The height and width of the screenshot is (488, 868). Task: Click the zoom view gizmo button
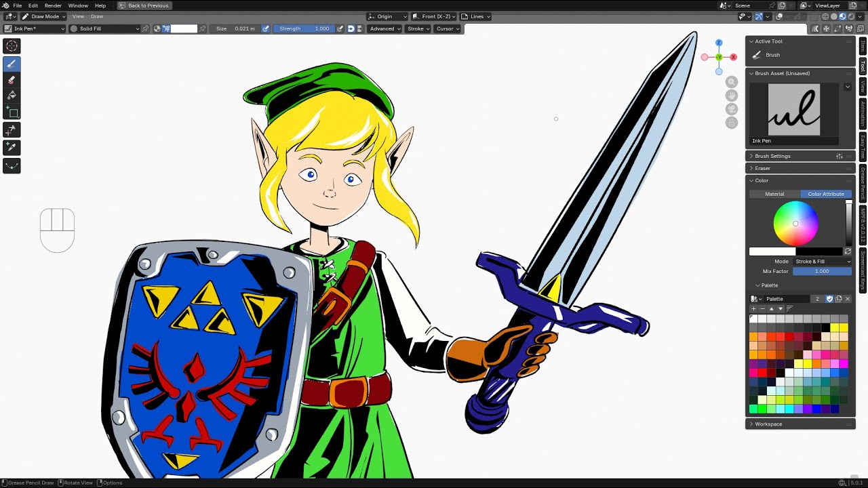click(731, 81)
